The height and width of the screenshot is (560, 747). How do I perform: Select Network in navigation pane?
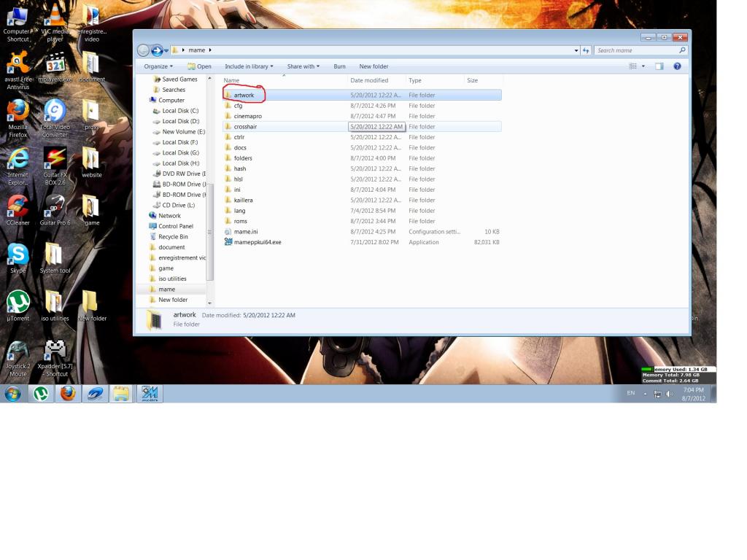point(165,216)
